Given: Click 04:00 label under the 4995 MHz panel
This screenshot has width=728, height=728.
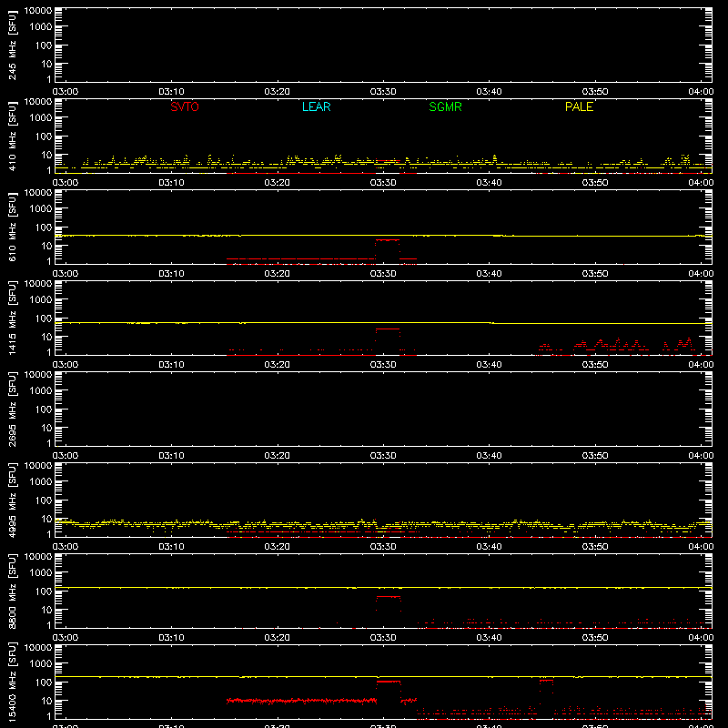Looking at the screenshot, I should [x=701, y=547].
